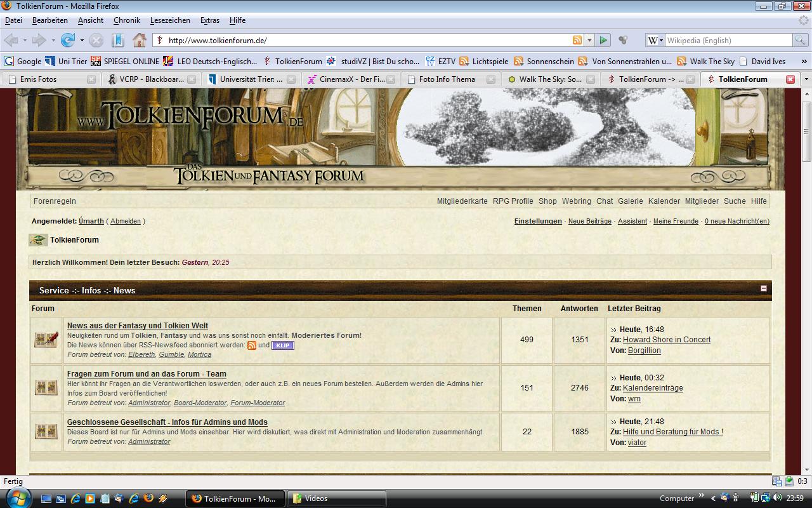Reload the page with the Reload icon
812x508 pixels.
click(x=67, y=40)
